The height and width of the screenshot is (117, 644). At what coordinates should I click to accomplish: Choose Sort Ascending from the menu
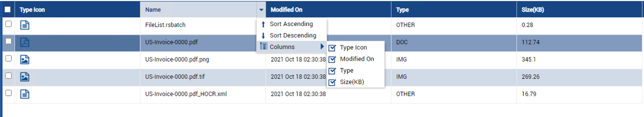pos(292,24)
